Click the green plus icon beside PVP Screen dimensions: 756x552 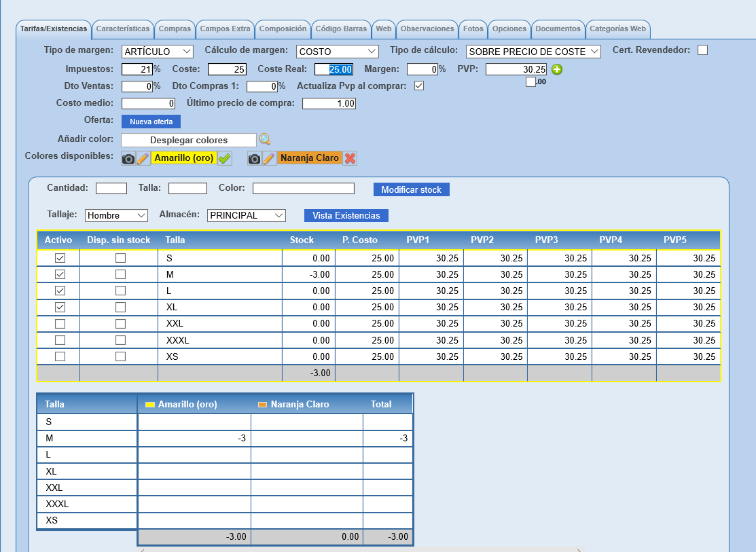pos(557,69)
